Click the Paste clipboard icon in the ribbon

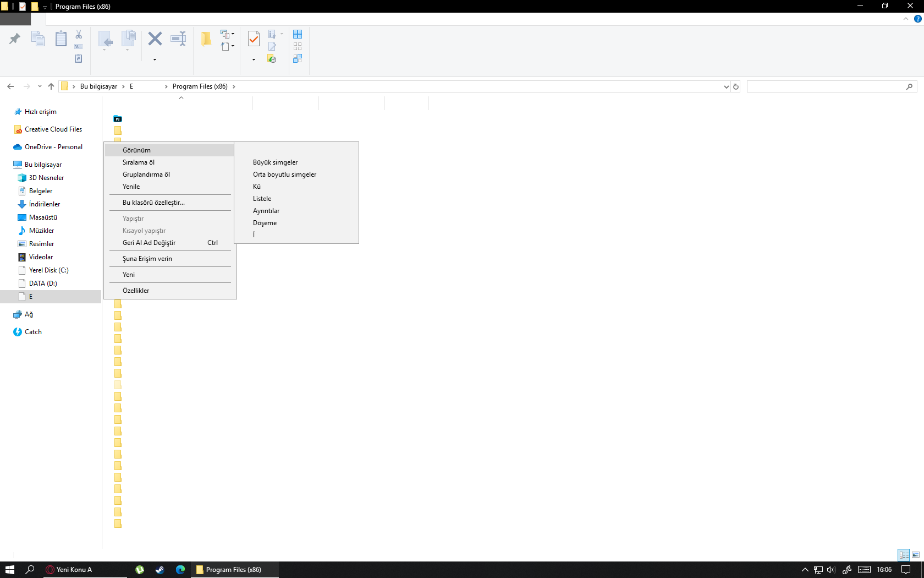coord(61,39)
